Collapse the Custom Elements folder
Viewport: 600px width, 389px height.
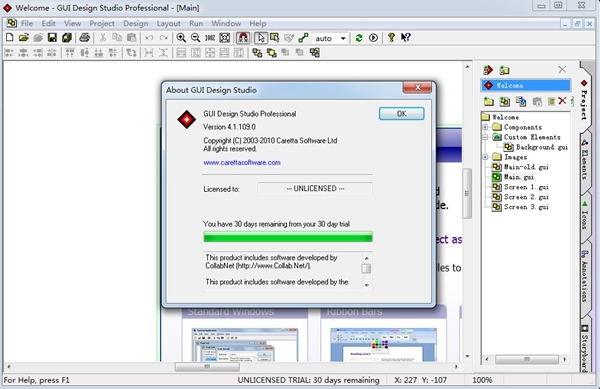coord(485,137)
